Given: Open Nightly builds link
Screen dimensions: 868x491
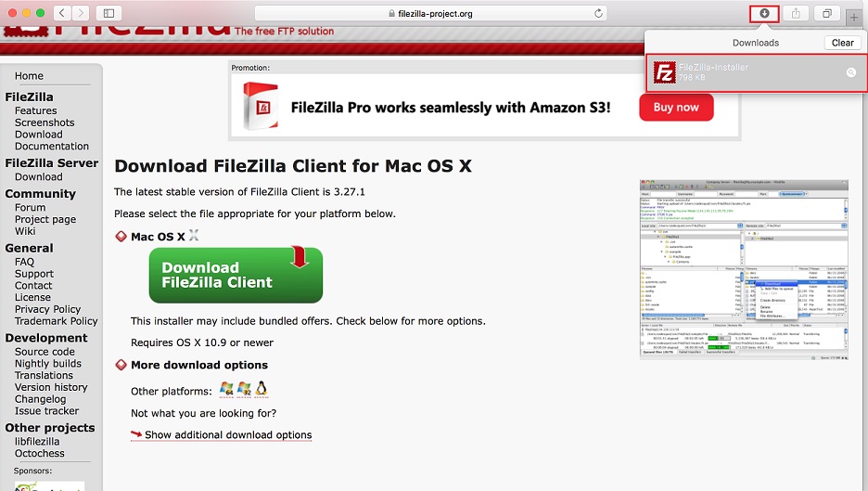Looking at the screenshot, I should tap(48, 364).
